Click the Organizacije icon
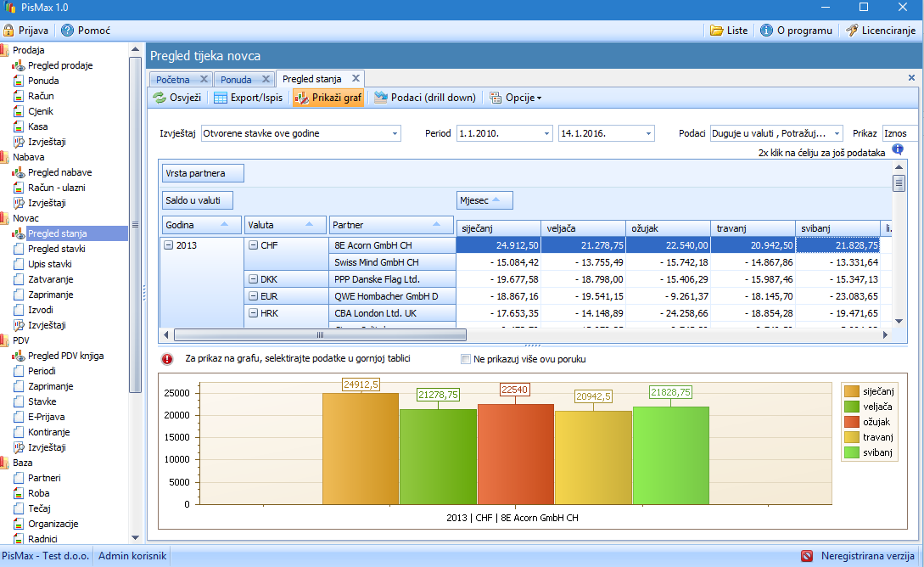 (19, 524)
